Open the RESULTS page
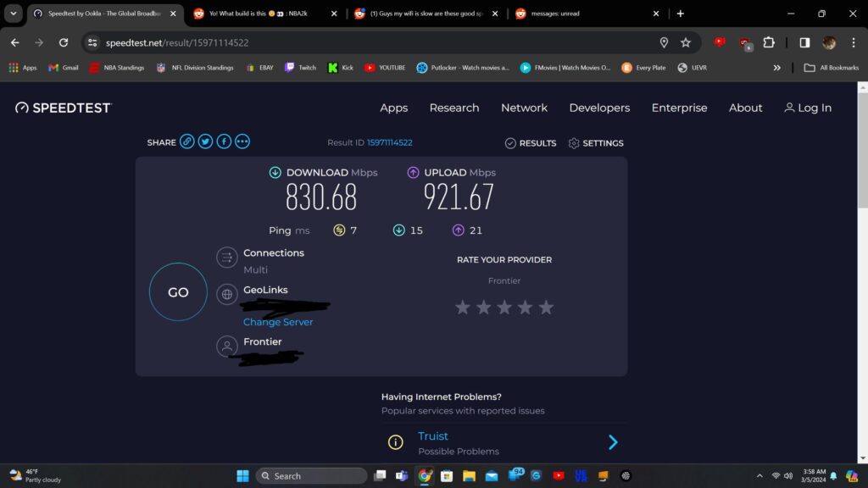This screenshot has width=868, height=488. pyautogui.click(x=531, y=142)
